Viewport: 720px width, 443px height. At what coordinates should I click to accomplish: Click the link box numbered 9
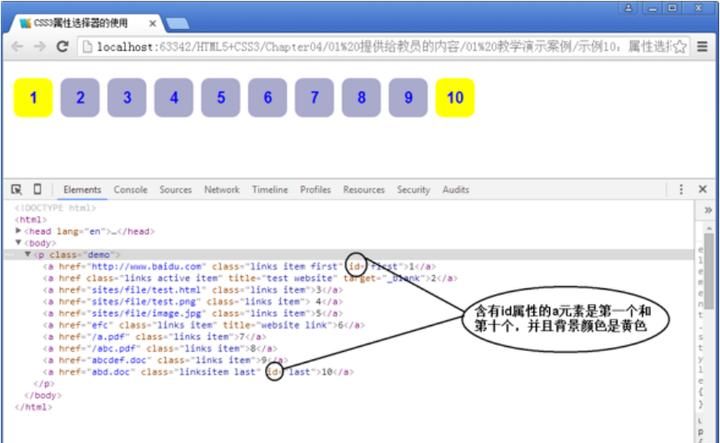pyautogui.click(x=408, y=97)
